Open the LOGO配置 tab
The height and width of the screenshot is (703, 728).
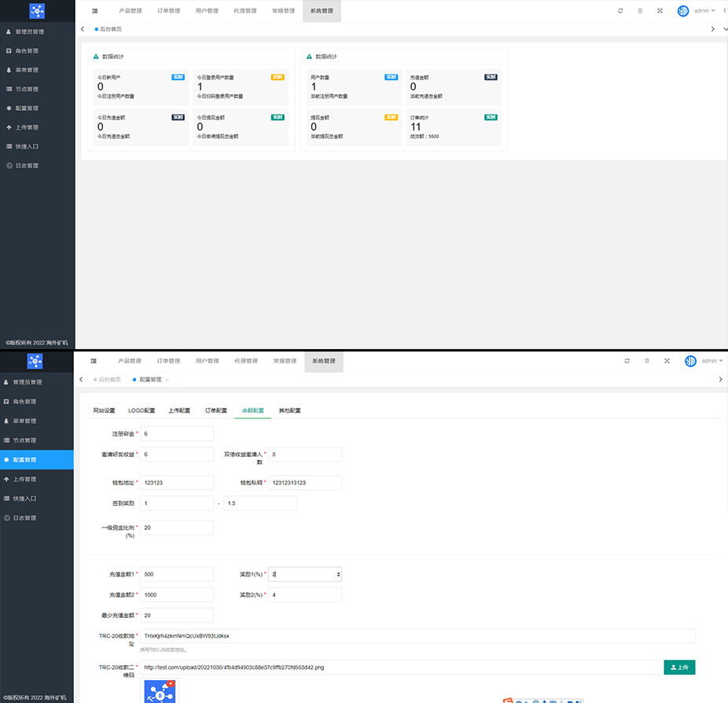(x=142, y=410)
